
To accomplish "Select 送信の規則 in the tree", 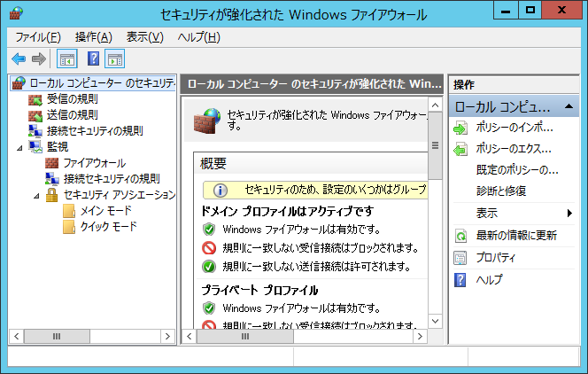I will tap(73, 115).
